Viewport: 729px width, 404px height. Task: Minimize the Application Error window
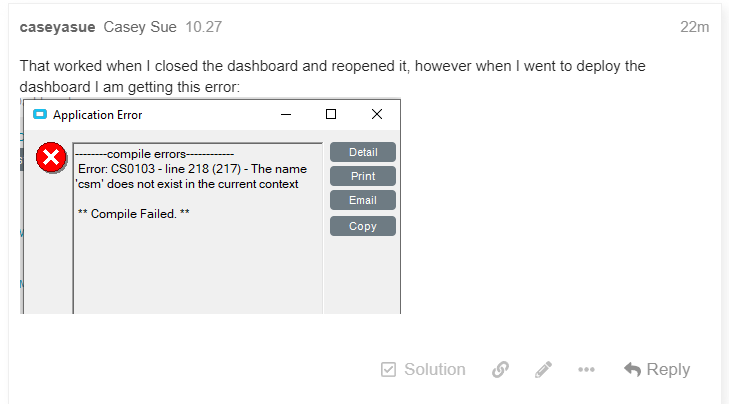pyautogui.click(x=286, y=115)
